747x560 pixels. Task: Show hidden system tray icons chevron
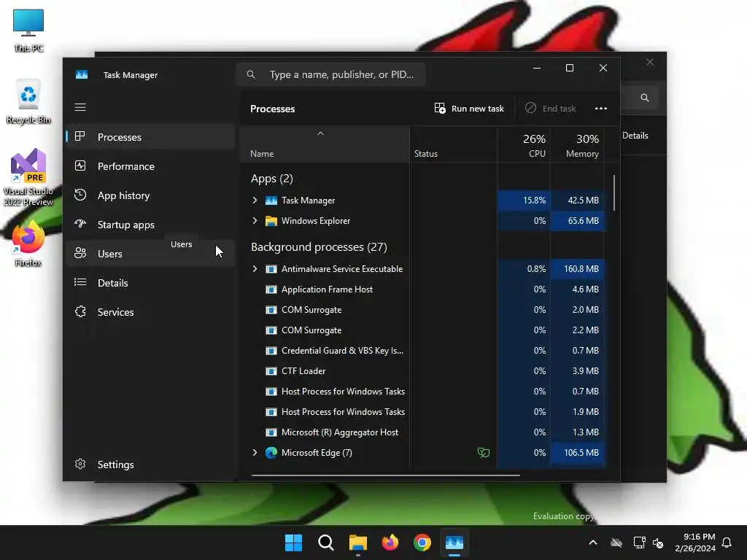[593, 542]
